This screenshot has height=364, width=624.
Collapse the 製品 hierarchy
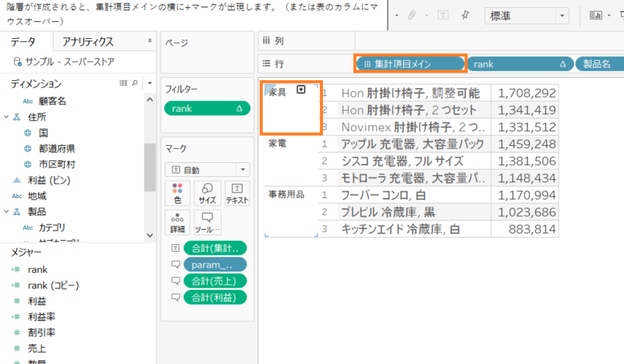pos(6,212)
